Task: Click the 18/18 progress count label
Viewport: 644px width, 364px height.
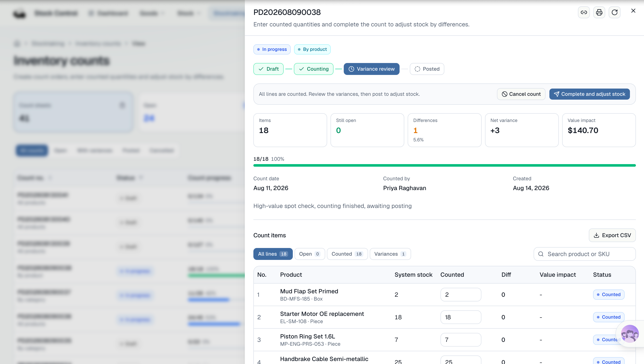Action: pos(261,159)
